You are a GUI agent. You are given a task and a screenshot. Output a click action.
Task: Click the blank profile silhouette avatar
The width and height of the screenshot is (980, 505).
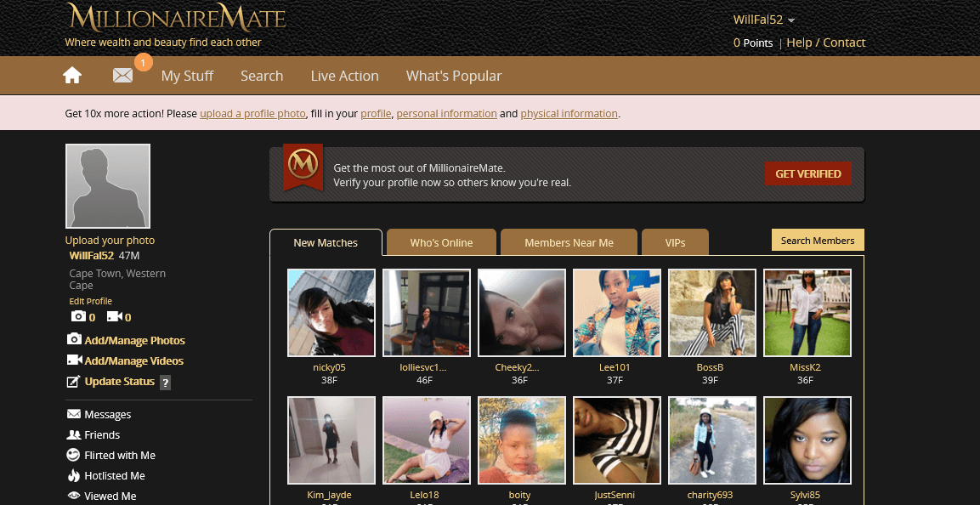click(x=107, y=186)
